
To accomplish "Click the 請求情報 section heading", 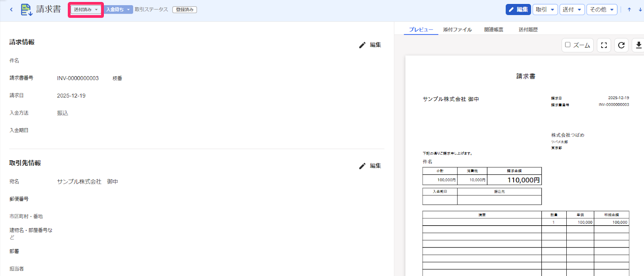I will tap(22, 42).
